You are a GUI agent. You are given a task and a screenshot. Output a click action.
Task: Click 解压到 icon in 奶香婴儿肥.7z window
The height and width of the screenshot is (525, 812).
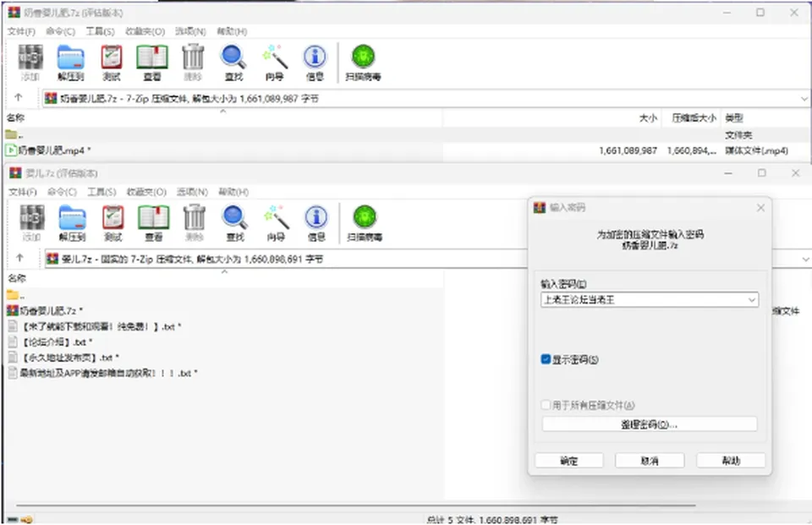pos(70,63)
